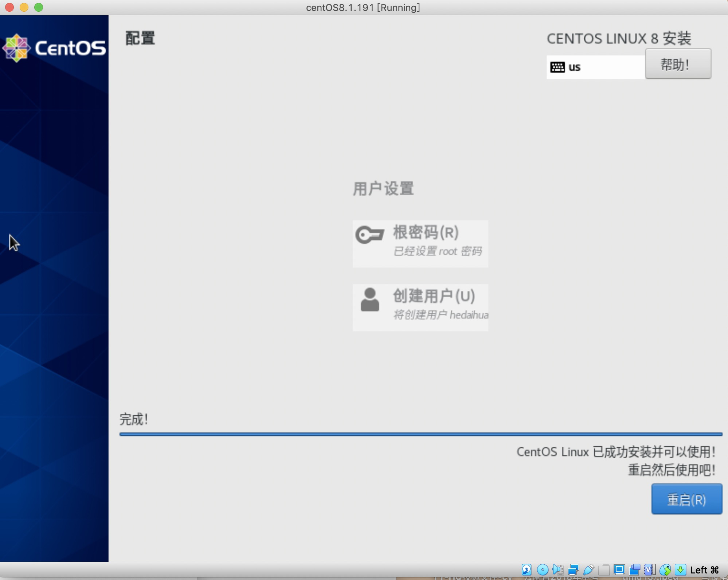Screen dimensions: 728x580
Task: Click the green macOS fullscreen window button
Action: point(39,7)
